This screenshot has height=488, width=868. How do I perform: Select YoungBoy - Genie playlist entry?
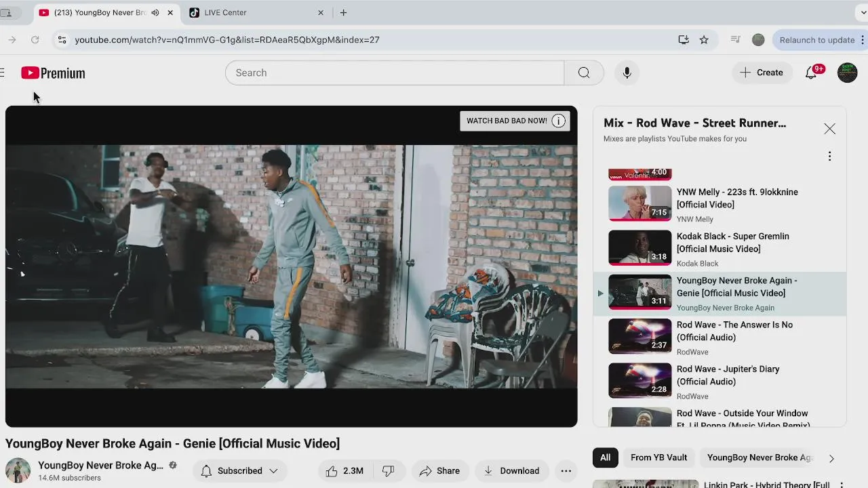pyautogui.click(x=719, y=293)
